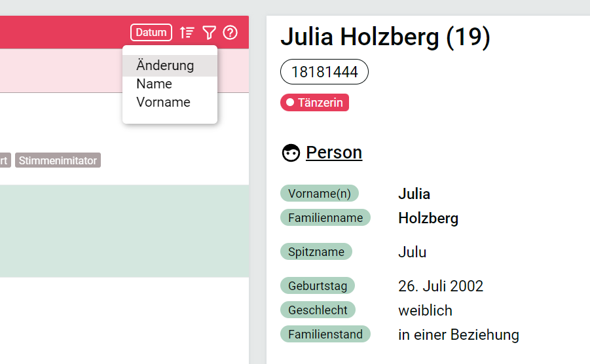Click the Familienstand label pill
The width and height of the screenshot is (590, 364).
(x=325, y=334)
